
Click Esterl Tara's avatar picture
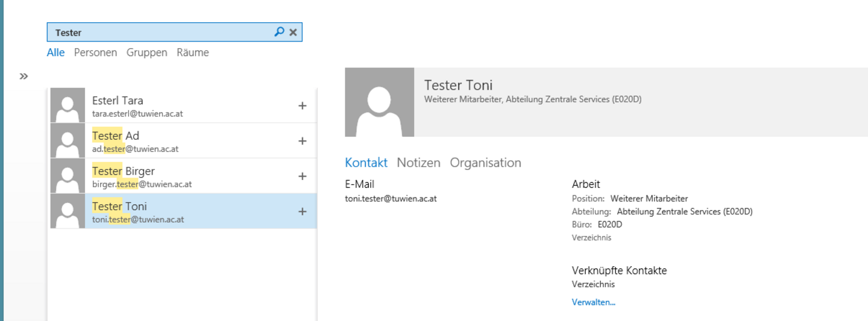pyautogui.click(x=68, y=105)
